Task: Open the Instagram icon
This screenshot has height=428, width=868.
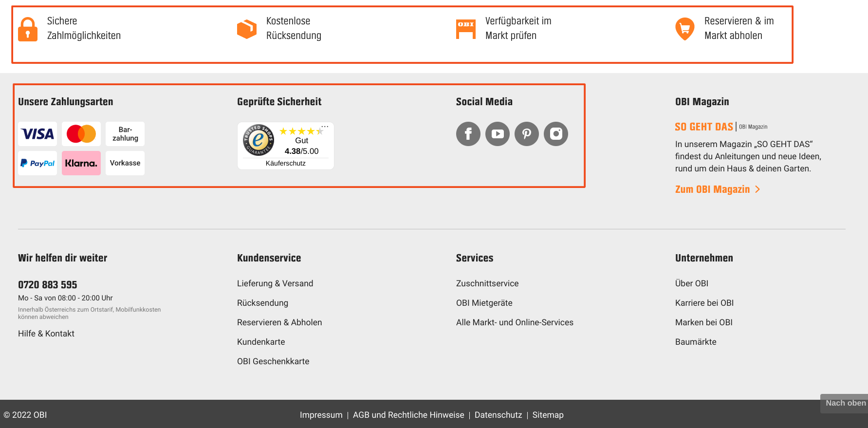Action: [x=555, y=134]
